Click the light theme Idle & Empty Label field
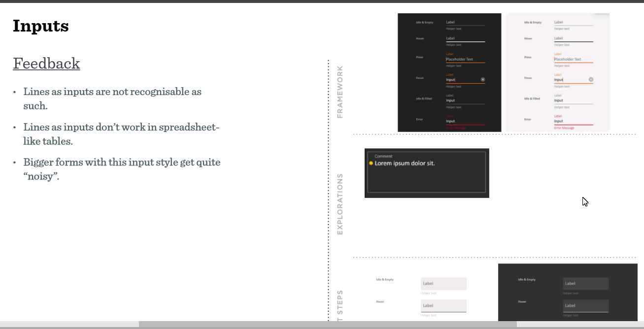Screen dimensions: 644x329 [x=573, y=22]
